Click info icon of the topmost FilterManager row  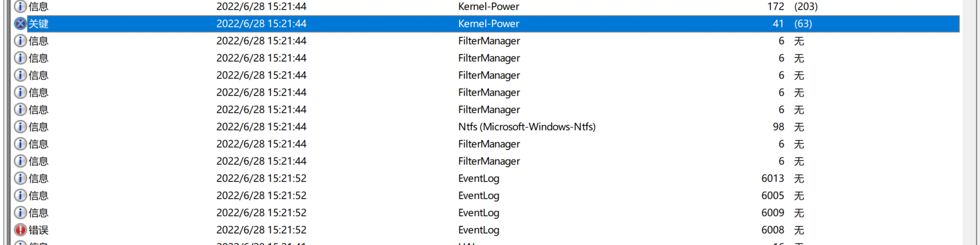20,41
